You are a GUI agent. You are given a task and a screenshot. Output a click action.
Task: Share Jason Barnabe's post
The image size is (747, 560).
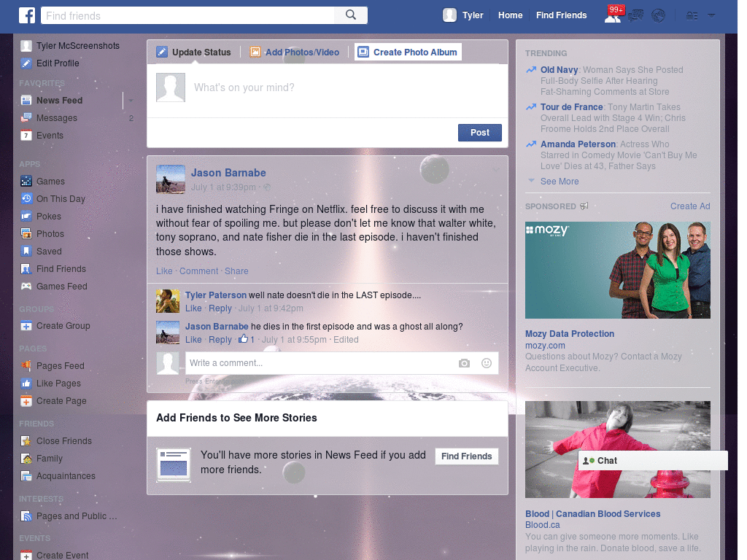click(236, 271)
